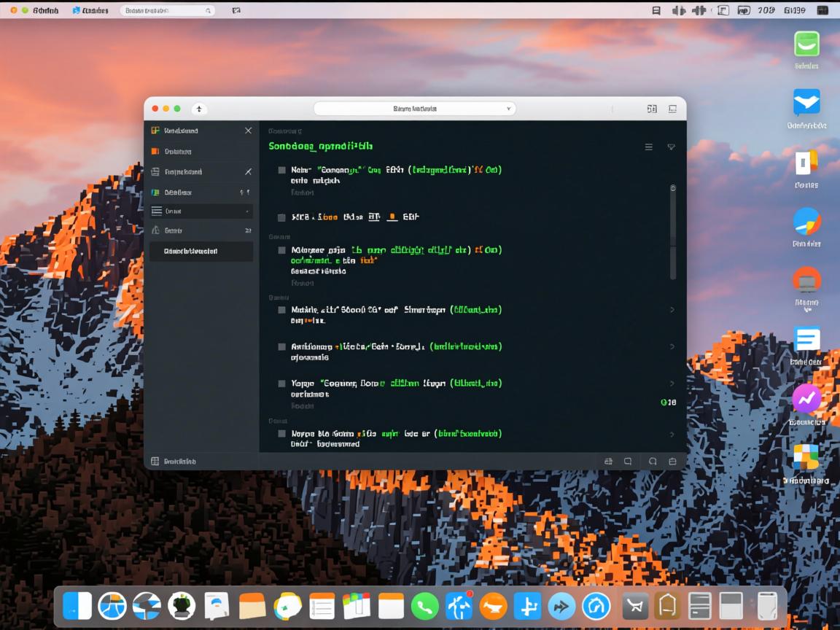Image resolution: width=840 pixels, height=630 pixels.
Task: Tick the checkbox of the second task row
Action: 282,217
